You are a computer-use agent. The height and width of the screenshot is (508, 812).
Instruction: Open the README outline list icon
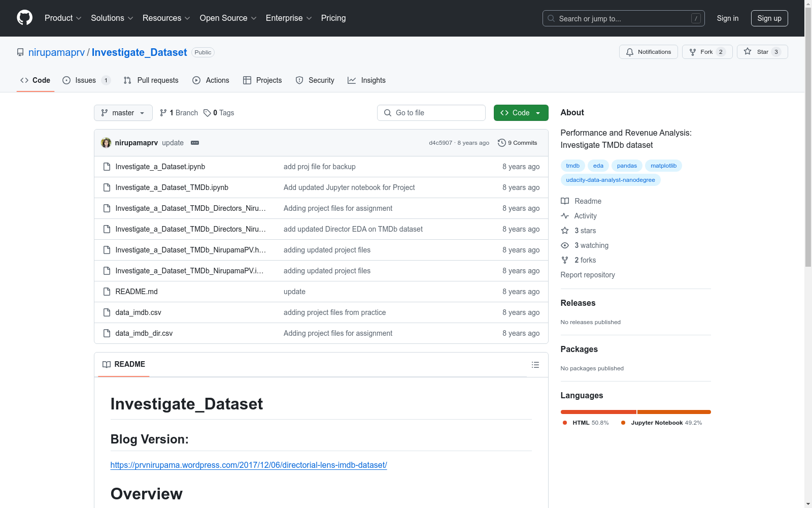tap(535, 365)
